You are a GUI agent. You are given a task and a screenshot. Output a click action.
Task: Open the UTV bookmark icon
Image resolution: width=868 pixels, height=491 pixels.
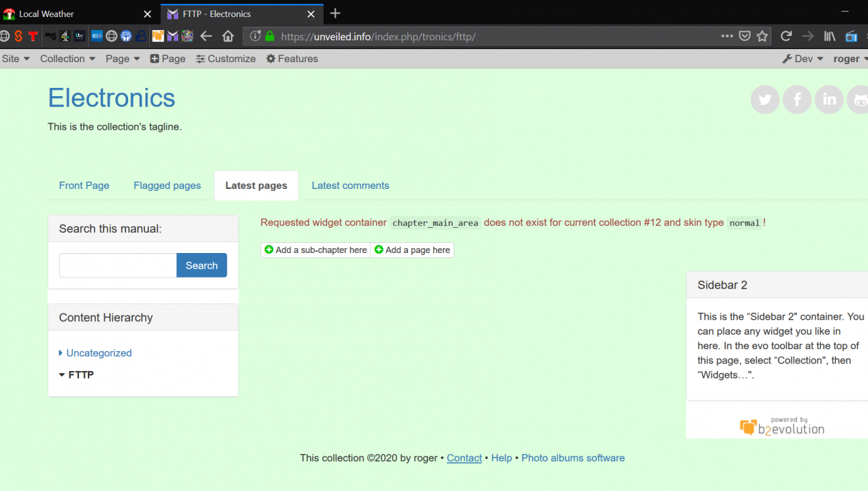coord(80,36)
